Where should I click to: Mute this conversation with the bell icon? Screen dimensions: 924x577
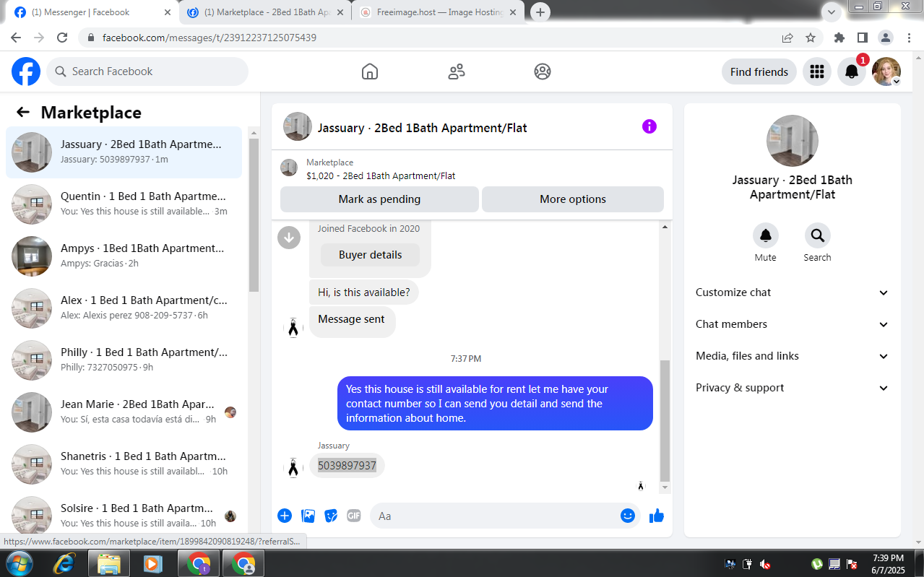[x=765, y=235]
